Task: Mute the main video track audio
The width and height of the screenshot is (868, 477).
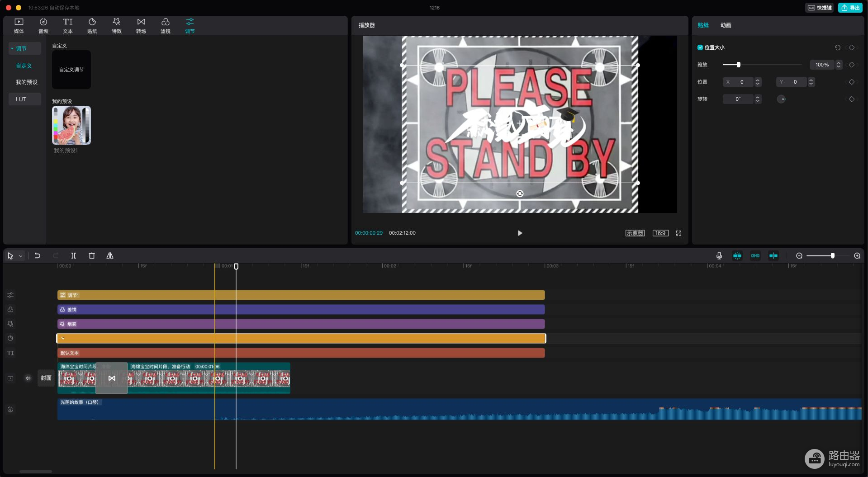Action: (28, 378)
